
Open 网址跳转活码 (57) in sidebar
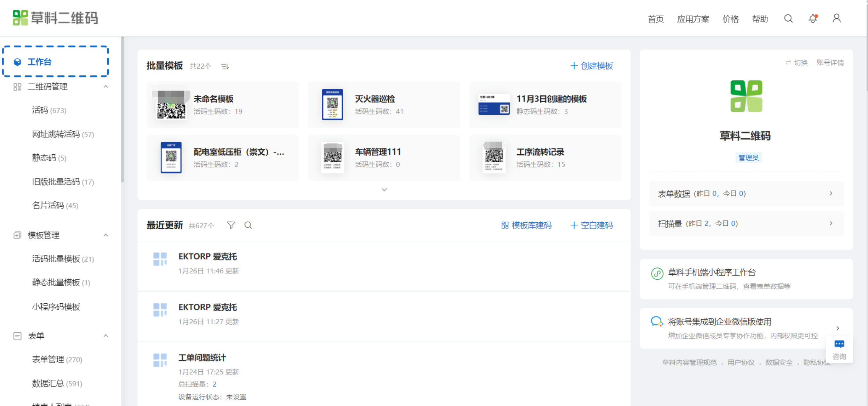pos(63,135)
